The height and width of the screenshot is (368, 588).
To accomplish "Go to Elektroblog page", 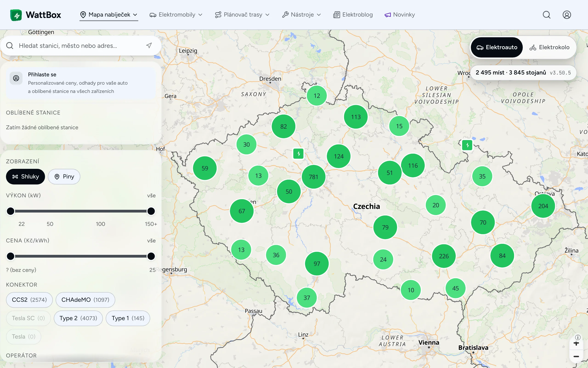I will point(353,14).
